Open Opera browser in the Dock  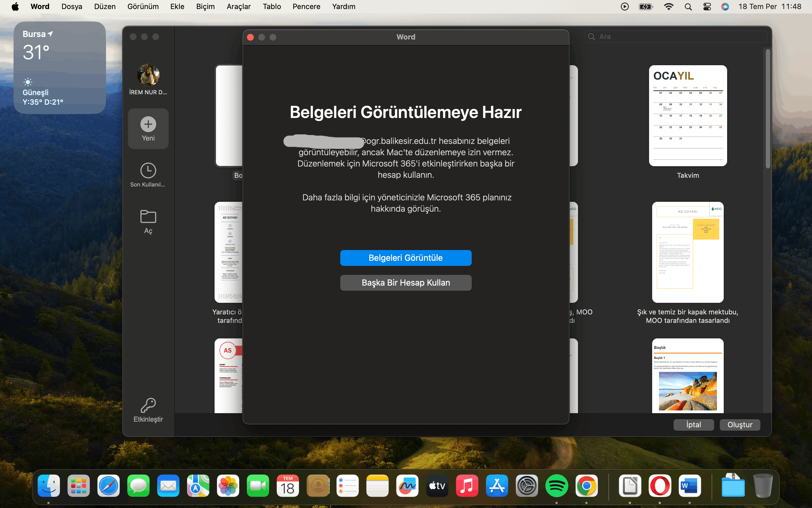[660, 485]
